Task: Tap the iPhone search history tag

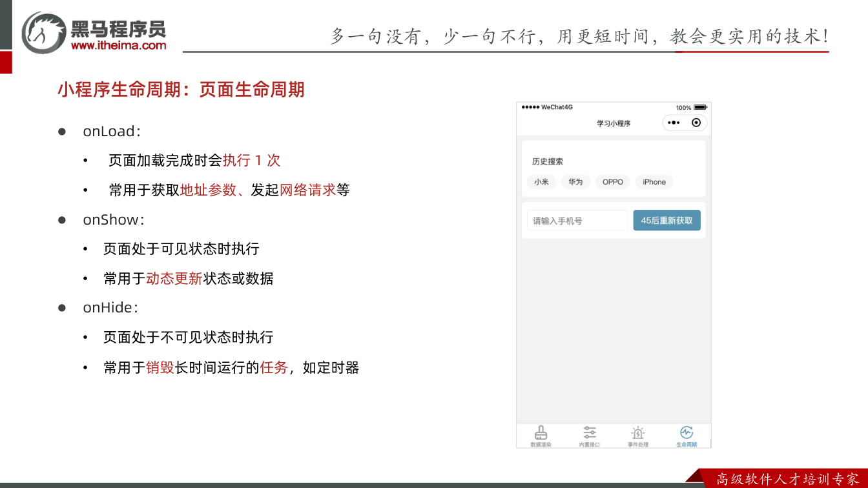Action: [654, 182]
